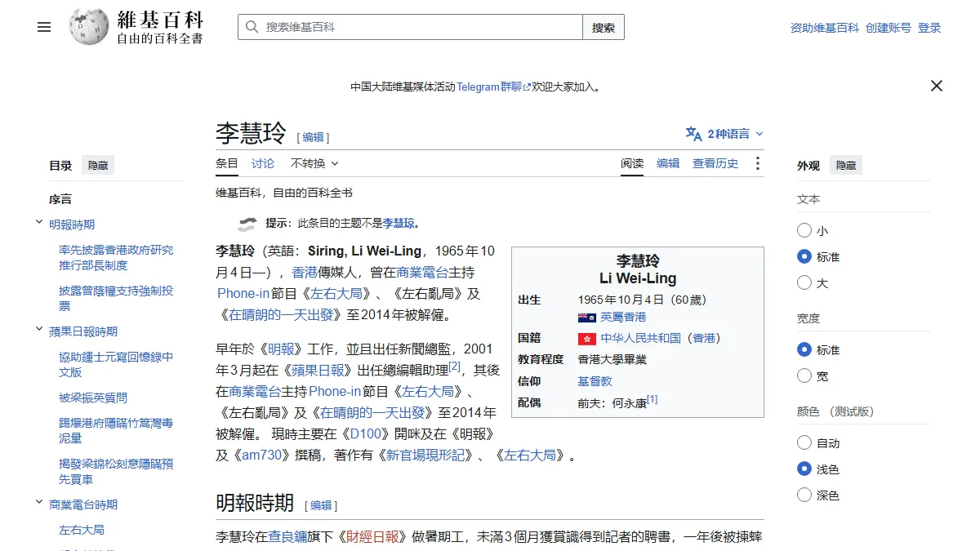The image size is (980, 551).
Task: Open the D100 link
Action: pyautogui.click(x=366, y=433)
